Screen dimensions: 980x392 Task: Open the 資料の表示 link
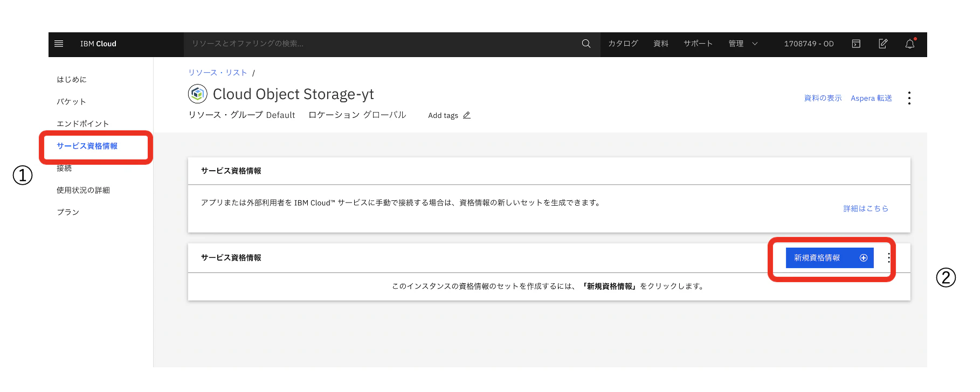(x=823, y=98)
